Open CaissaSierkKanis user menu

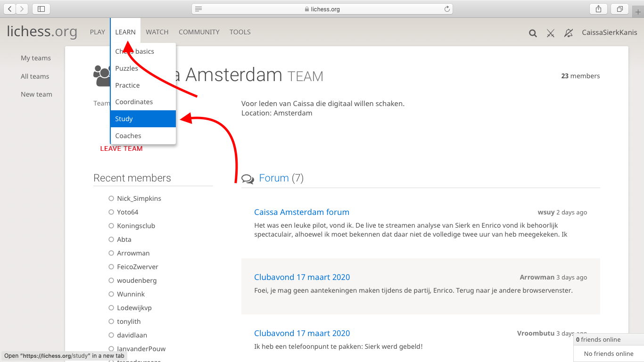tap(610, 33)
